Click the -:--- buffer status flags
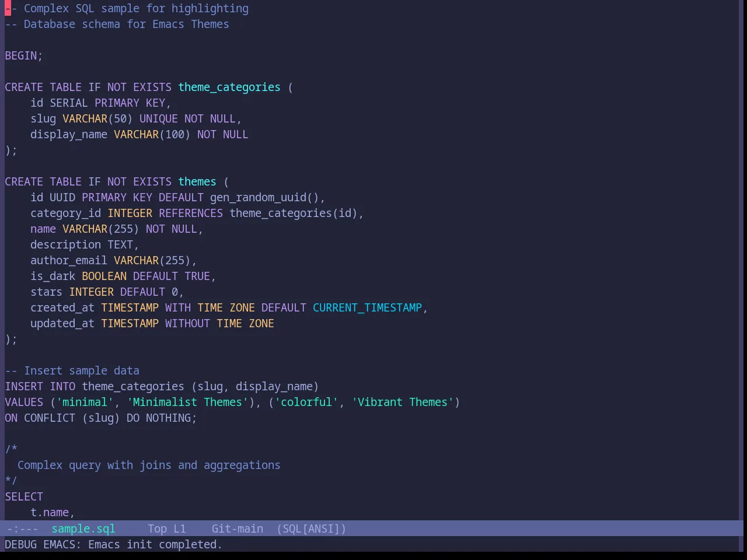Viewport: 747px width, 560px height. point(22,528)
